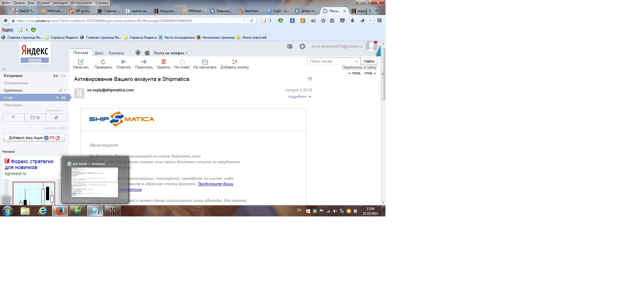The height and width of the screenshot is (297, 644).
Task: Reply to message using Ответить
Action: (x=124, y=64)
